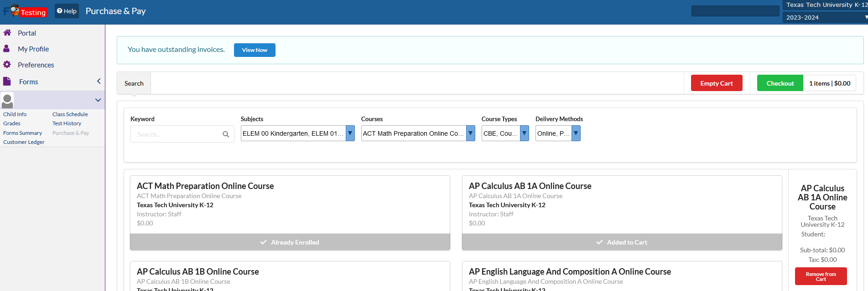Click the Purchase & Pay page heading
Screen dimensions: 868x291
pos(116,11)
